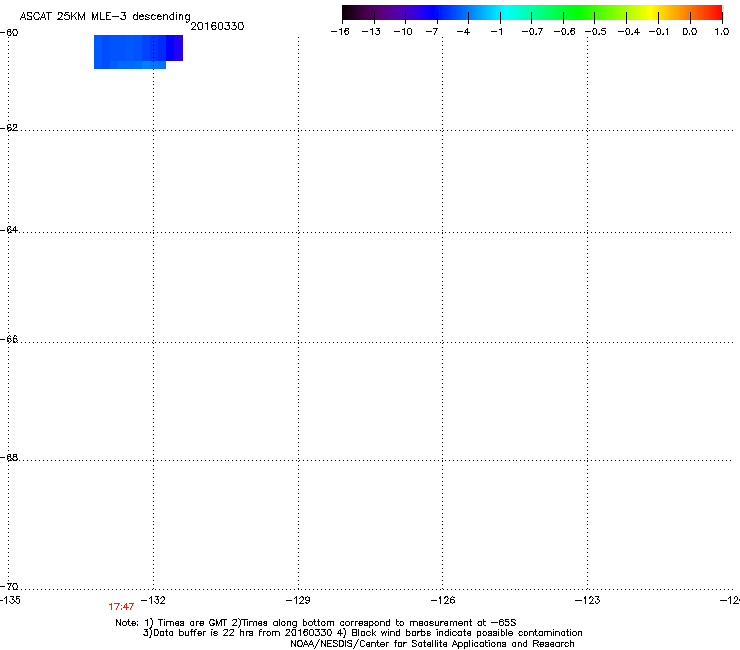
Task: Click the color scale bar
Action: click(532, 13)
